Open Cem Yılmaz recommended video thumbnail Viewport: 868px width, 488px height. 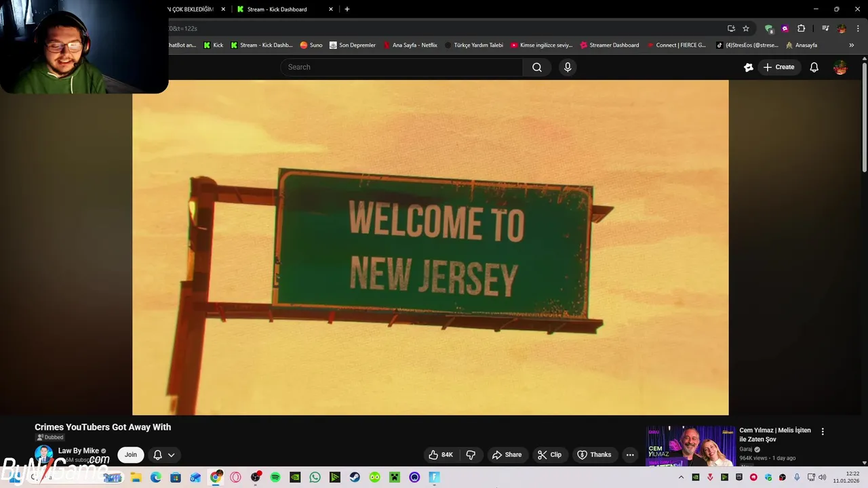(x=690, y=445)
